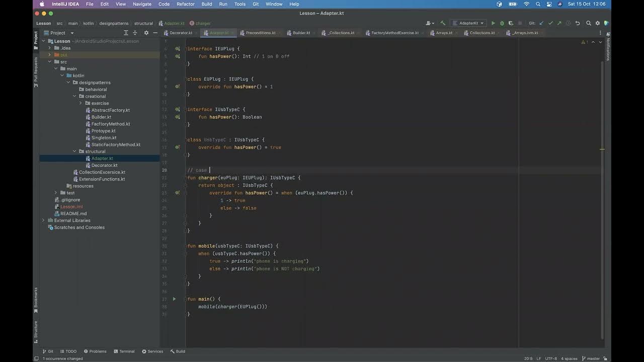Expand the out folder
644x362 pixels.
[x=50, y=55]
